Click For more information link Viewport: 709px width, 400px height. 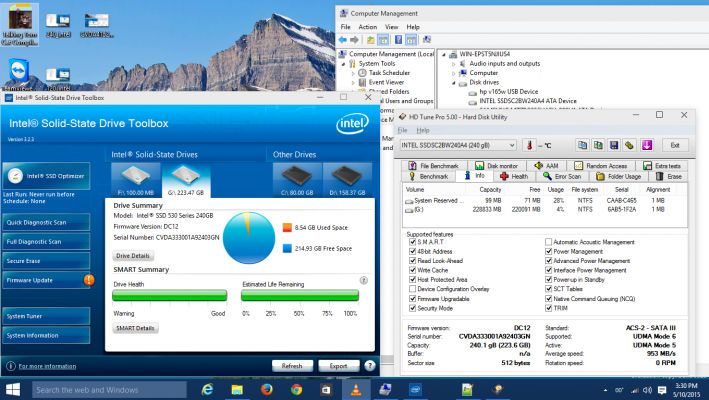(47, 366)
